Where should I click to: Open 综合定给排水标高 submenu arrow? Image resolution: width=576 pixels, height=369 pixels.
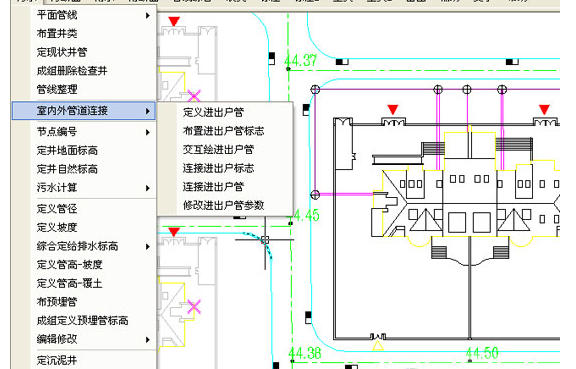[x=148, y=246]
